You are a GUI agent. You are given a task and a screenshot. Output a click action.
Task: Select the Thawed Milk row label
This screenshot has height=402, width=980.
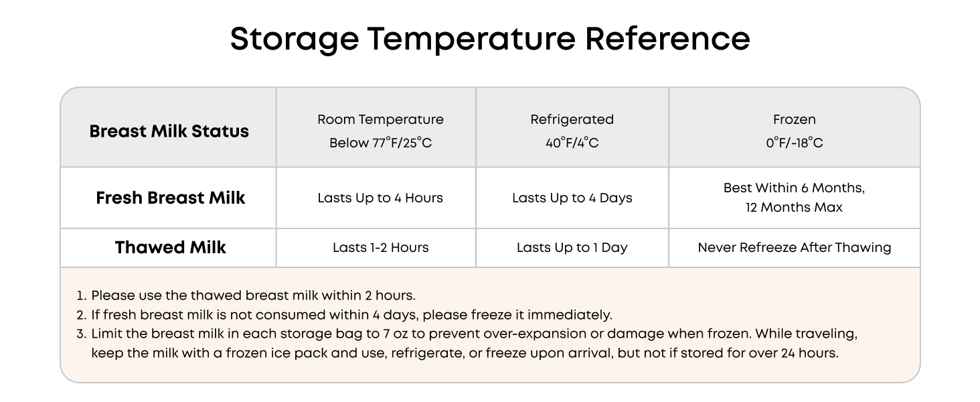[170, 247]
